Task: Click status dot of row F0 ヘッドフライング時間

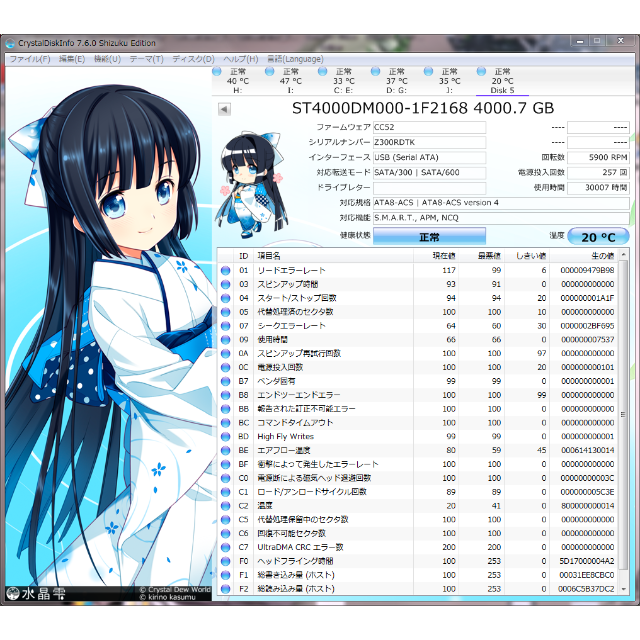Action: tap(225, 561)
